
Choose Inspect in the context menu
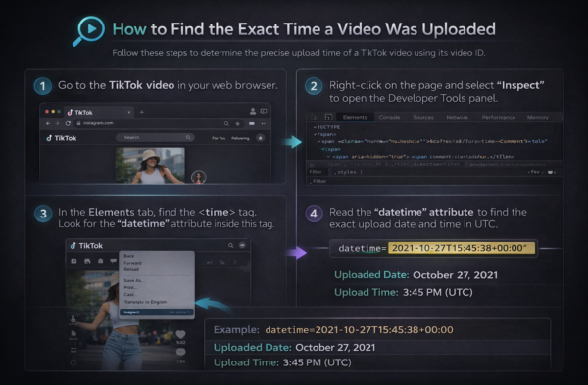(x=157, y=312)
